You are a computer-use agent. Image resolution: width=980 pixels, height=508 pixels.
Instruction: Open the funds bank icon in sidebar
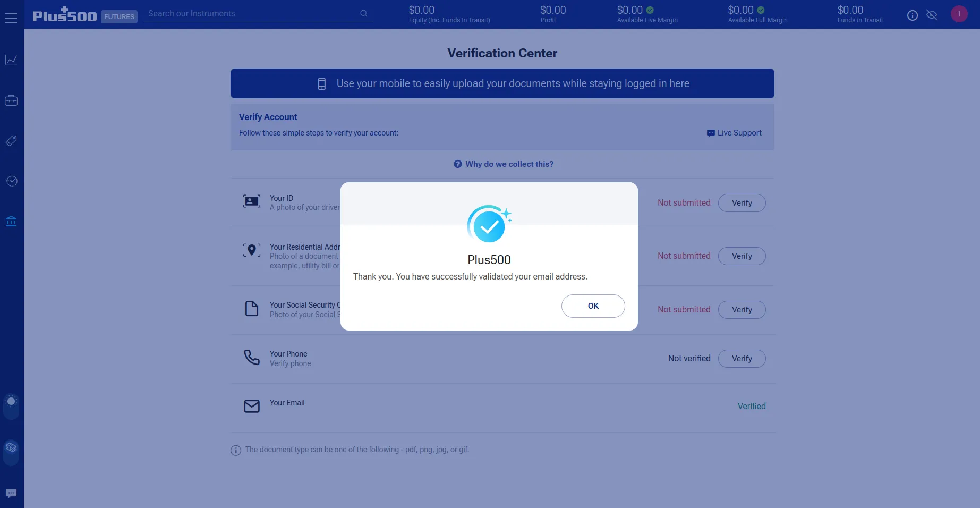(x=11, y=222)
